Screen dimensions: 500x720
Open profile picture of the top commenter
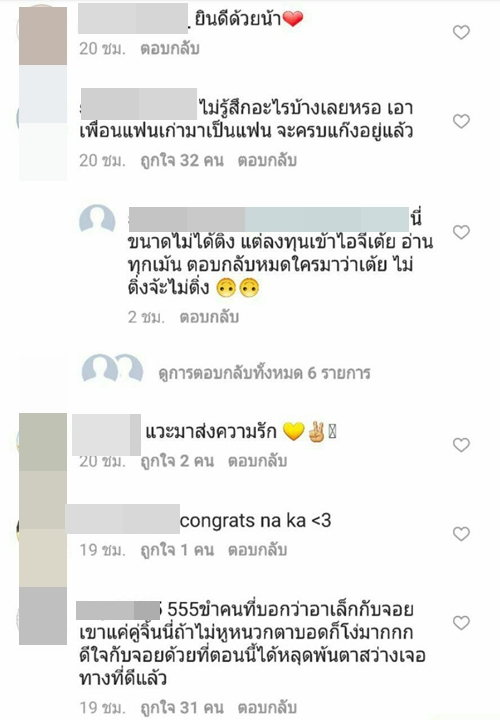[43, 36]
